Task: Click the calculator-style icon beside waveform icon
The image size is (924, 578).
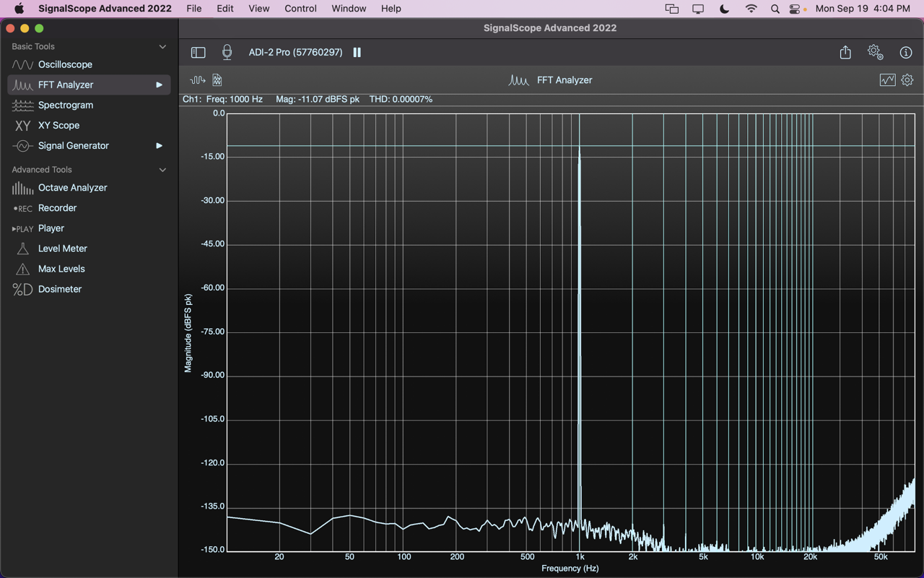Action: click(x=217, y=80)
